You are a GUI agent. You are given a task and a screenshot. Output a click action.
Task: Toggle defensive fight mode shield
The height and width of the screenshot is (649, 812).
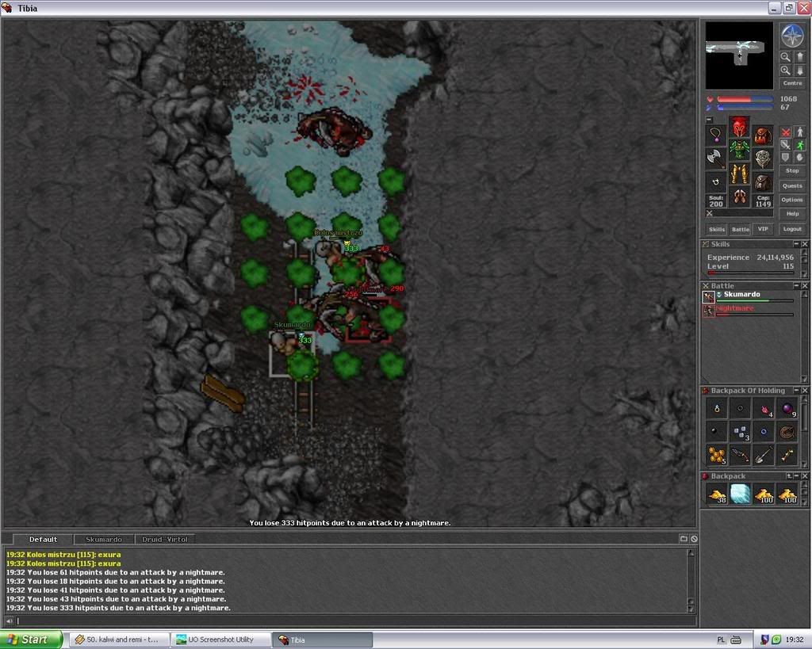tap(786, 158)
